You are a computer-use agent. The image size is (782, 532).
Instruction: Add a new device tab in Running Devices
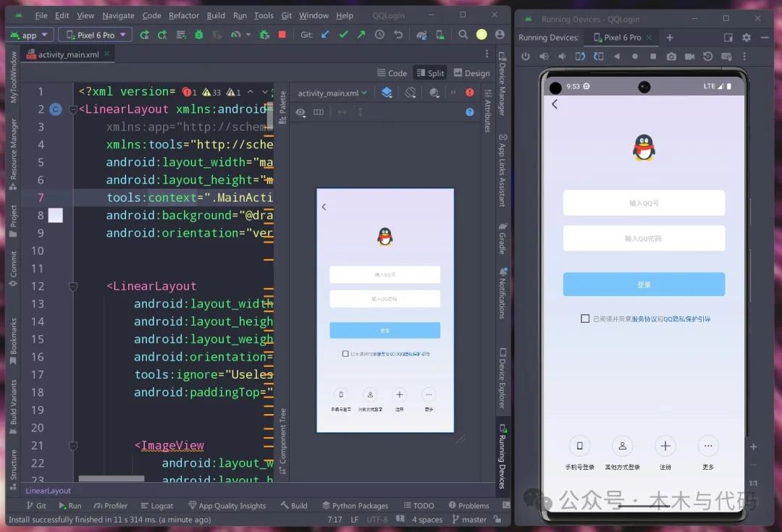pyautogui.click(x=670, y=38)
